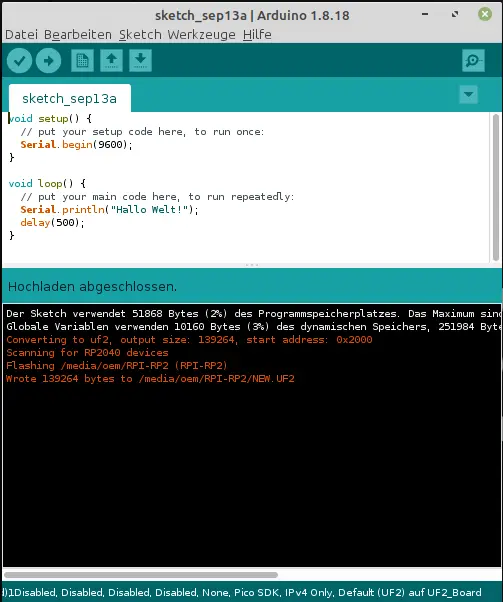Open the Datei menu
Screen dimensions: 503x602
22,35
